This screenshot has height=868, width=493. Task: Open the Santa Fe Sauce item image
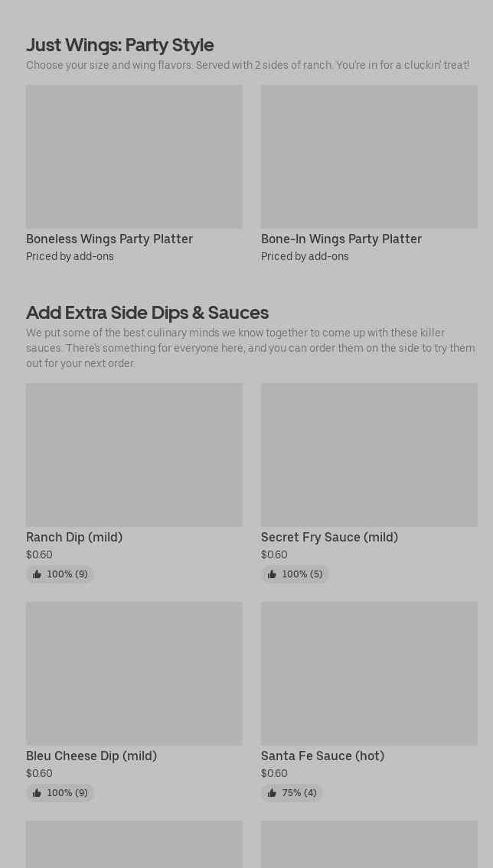[x=369, y=674]
